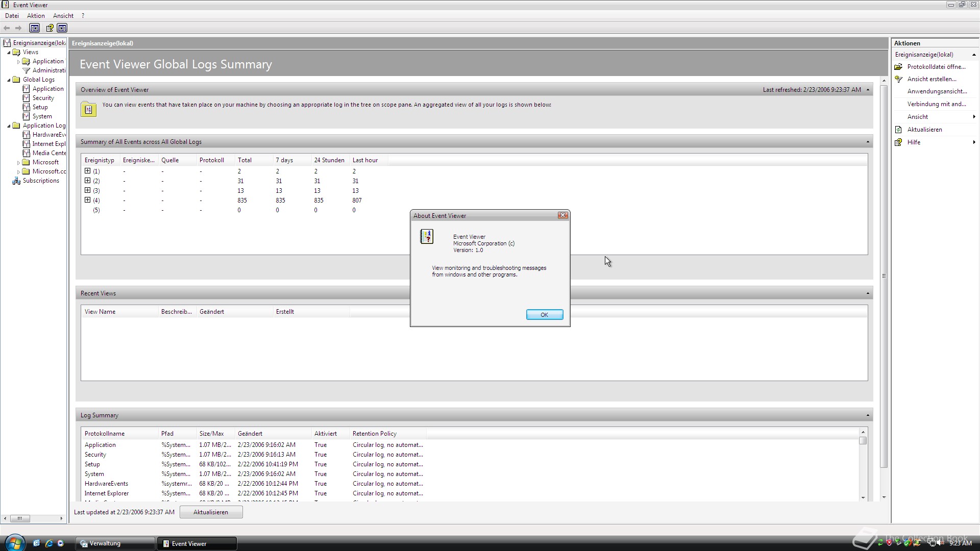Click the Protokolldatei öffnen folder icon
This screenshot has height=551, width=980.
point(899,67)
